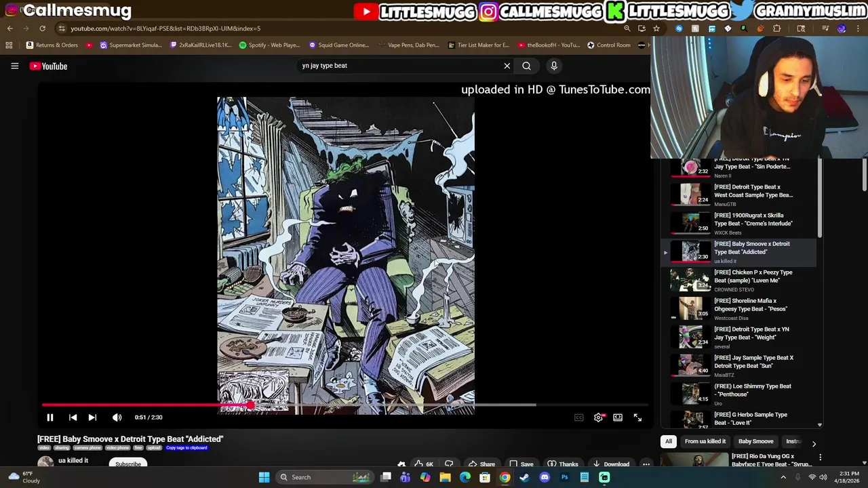
Task: Like the video with thumbs up
Action: coord(424,464)
